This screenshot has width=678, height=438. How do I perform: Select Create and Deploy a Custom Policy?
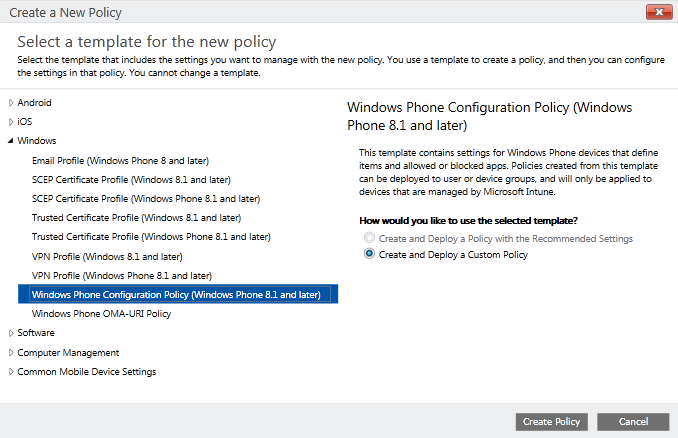point(370,255)
